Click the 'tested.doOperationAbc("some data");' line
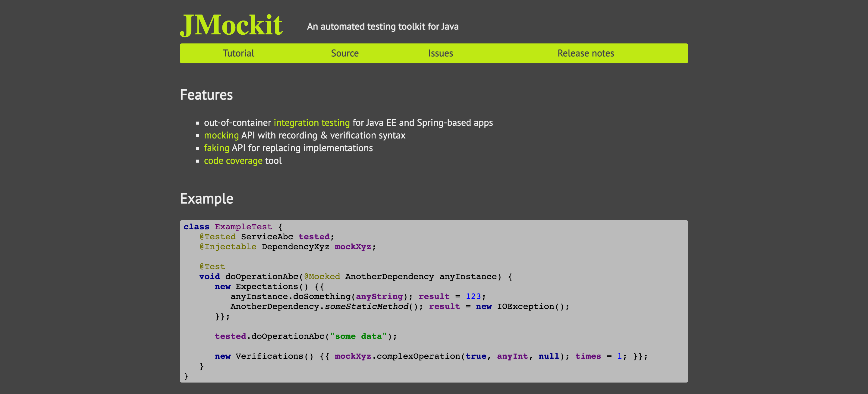Image resolution: width=868 pixels, height=394 pixels. pos(306,336)
